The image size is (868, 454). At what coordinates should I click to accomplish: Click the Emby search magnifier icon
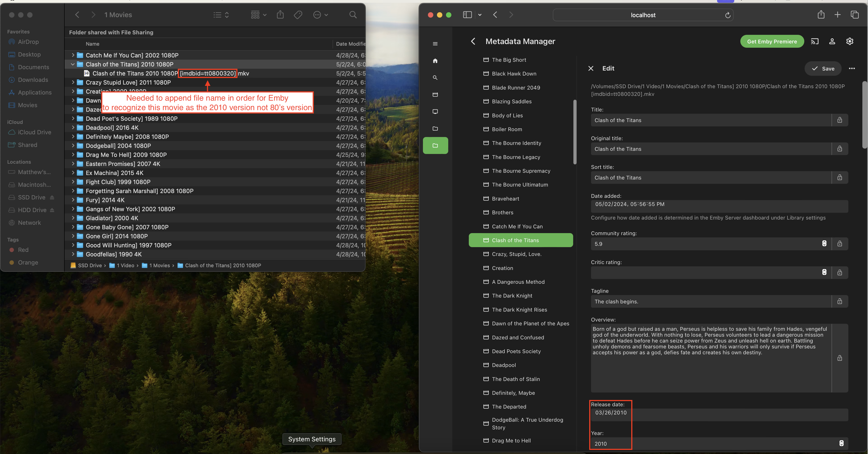tap(435, 78)
